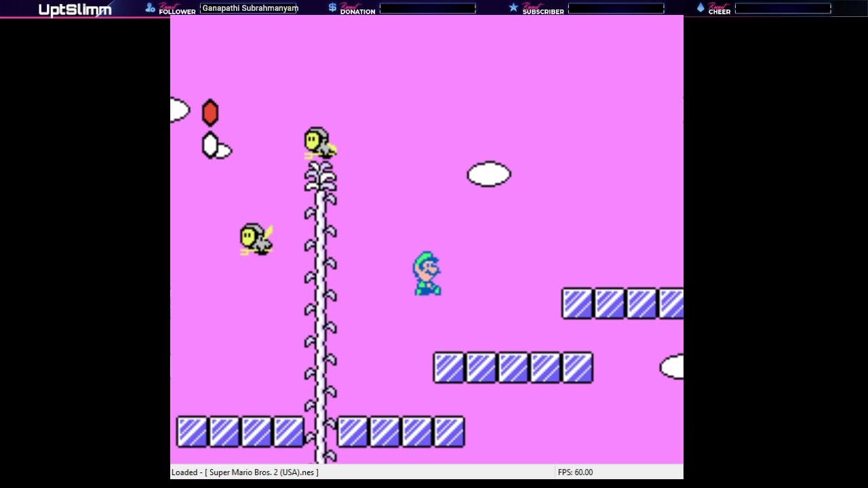Click the white empty life meter hexagon
The height and width of the screenshot is (488, 868).
210,145
